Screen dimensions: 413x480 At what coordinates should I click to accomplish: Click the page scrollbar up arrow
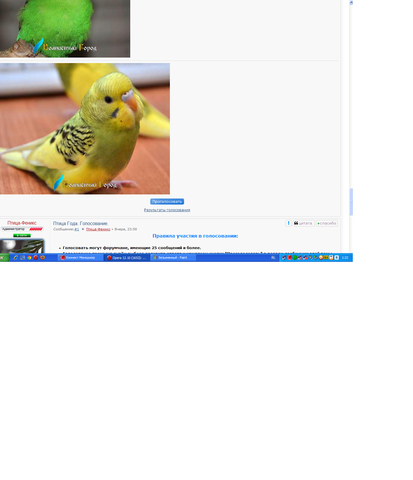coord(351,2)
